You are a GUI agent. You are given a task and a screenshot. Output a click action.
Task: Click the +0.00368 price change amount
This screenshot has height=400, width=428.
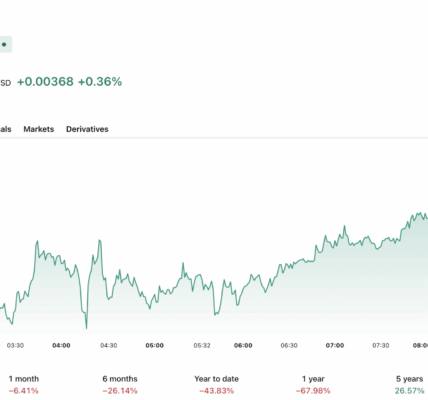coord(45,82)
